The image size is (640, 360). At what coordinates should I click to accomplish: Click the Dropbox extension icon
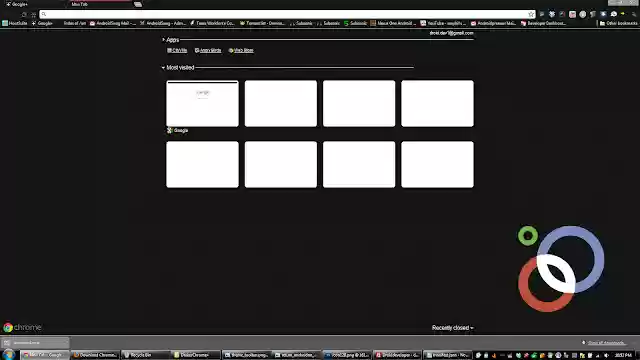point(552,14)
